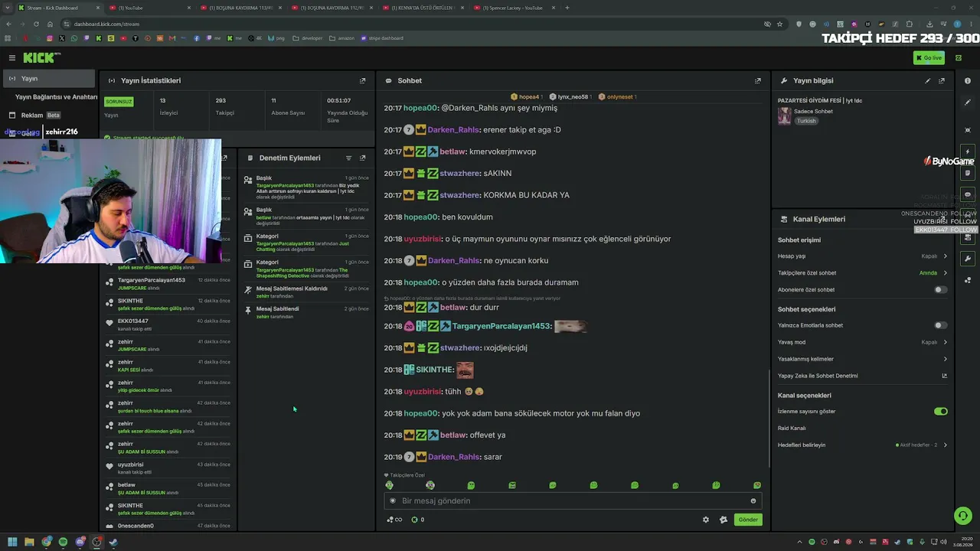Open the filter in Denetim Eylemleri
The width and height of the screenshot is (980, 551).
click(348, 158)
